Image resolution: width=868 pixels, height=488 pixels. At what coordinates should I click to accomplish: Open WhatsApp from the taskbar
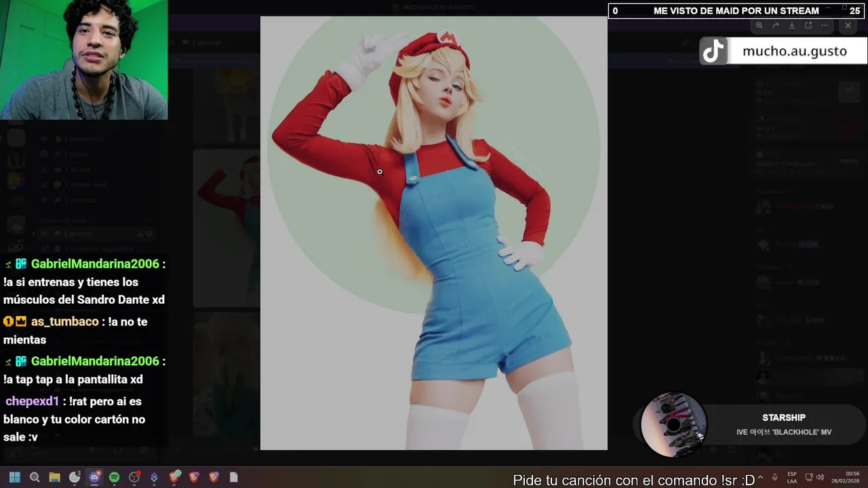pyautogui.click(x=75, y=477)
